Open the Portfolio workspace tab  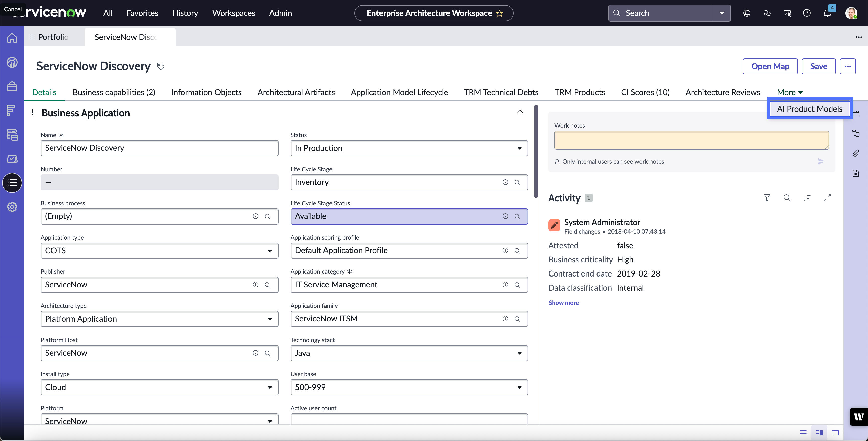pyautogui.click(x=53, y=37)
